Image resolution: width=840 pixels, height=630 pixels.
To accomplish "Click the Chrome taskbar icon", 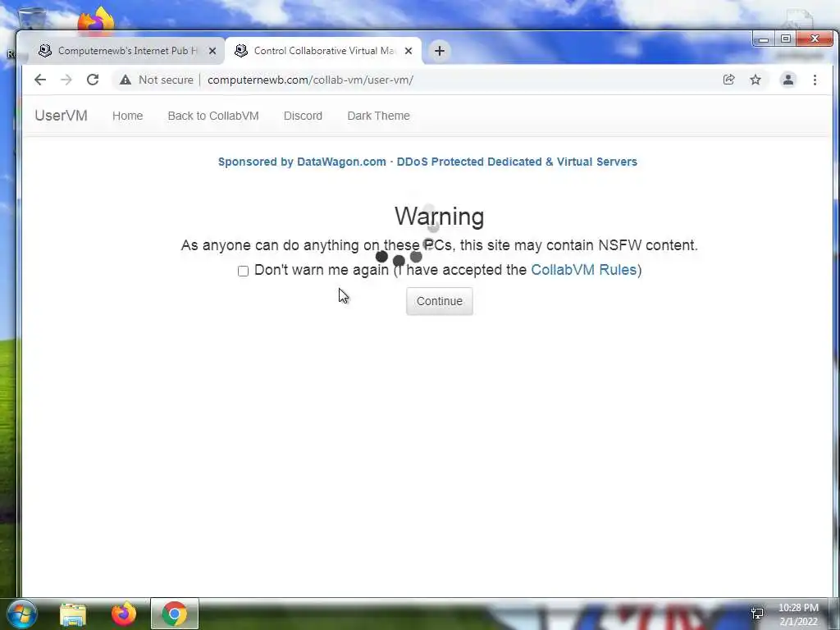I will click(x=174, y=614).
